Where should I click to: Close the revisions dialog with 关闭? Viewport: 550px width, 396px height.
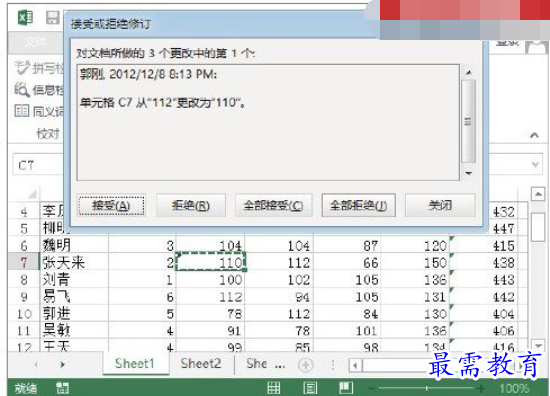pyautogui.click(x=440, y=205)
